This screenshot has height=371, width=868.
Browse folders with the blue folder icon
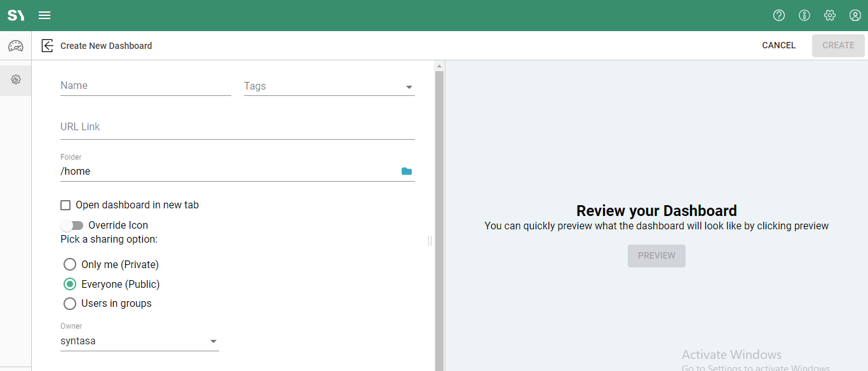[407, 172]
